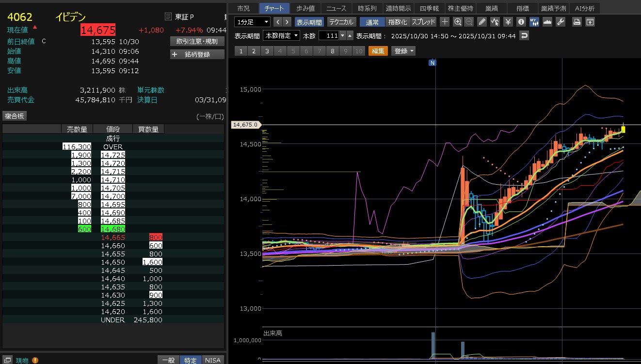The width and height of the screenshot is (641, 364).
Task: Open the 四季報 tab
Action: point(429,8)
